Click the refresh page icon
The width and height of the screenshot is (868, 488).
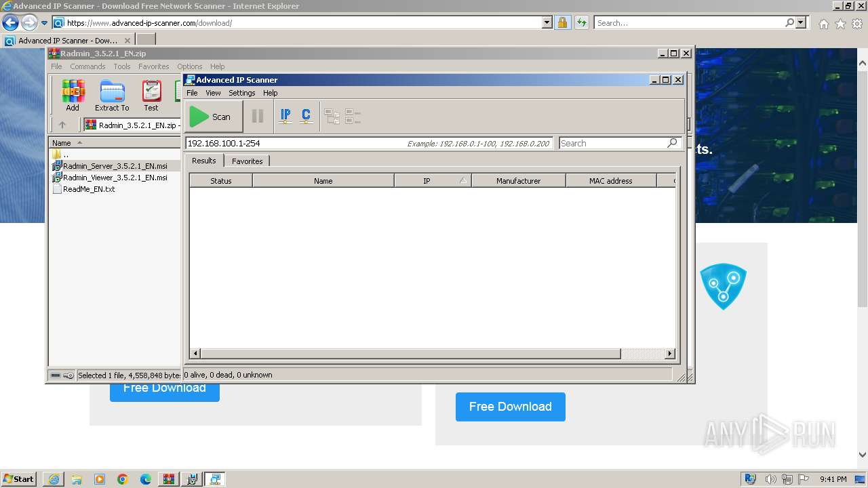pyautogui.click(x=581, y=23)
